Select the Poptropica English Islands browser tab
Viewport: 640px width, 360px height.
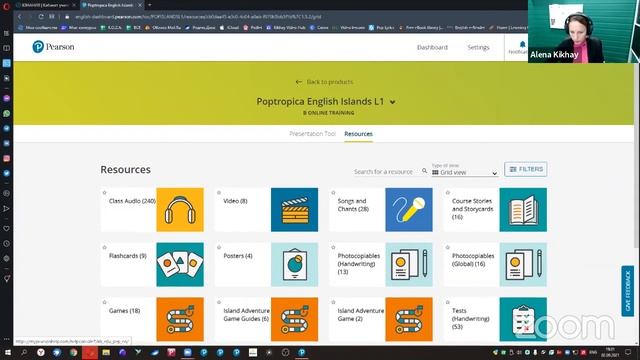tap(110, 5)
